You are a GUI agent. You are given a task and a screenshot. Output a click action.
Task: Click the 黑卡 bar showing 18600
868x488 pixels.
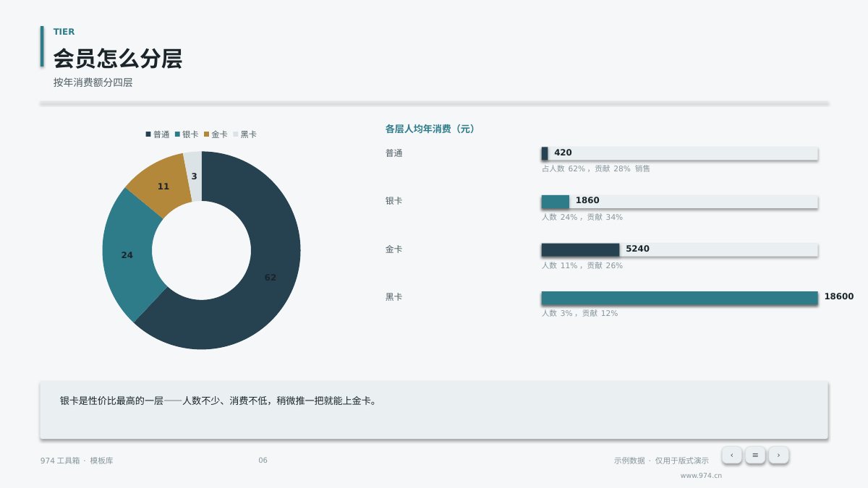[680, 298]
